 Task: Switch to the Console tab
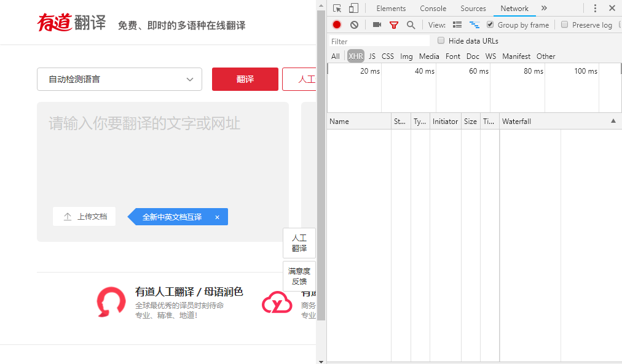(x=433, y=9)
